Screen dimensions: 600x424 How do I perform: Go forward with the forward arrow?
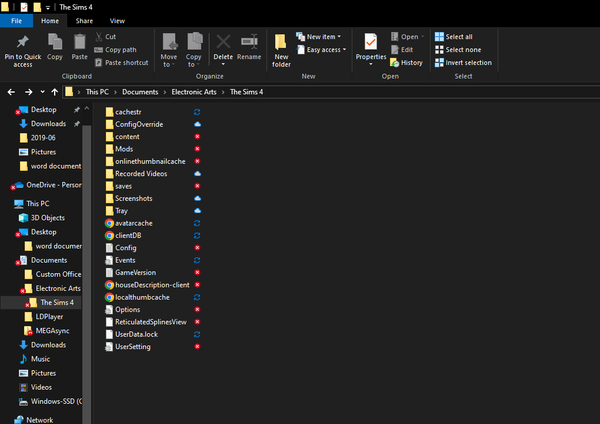click(28, 92)
